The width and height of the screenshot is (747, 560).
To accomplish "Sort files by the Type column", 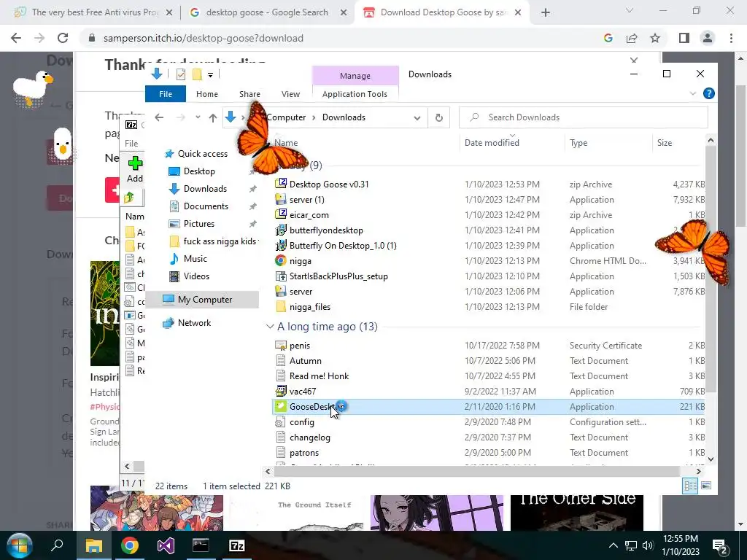I will [578, 143].
